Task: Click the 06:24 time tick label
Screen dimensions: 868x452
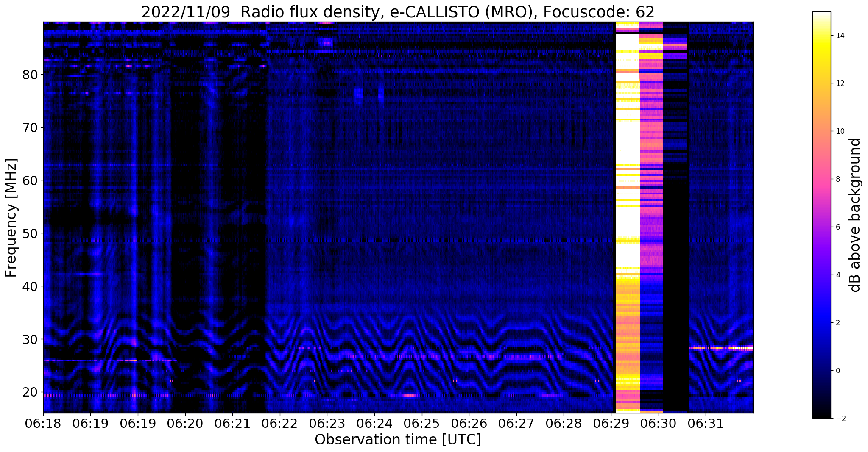Action: 374,423
